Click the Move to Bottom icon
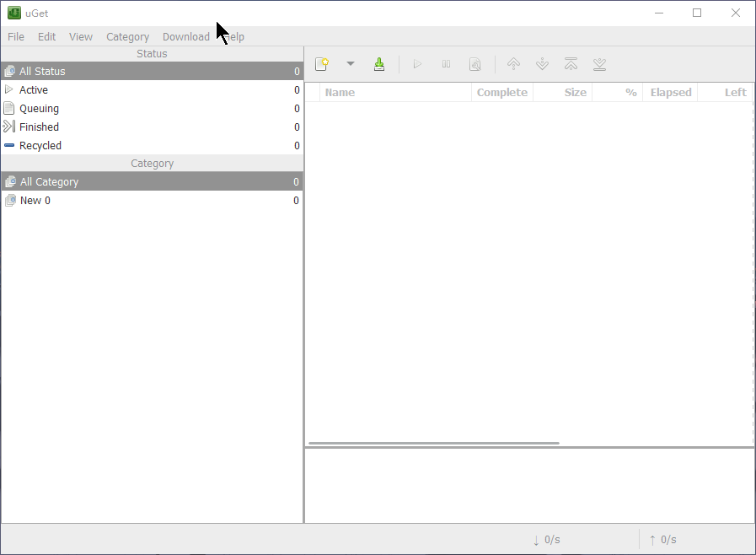This screenshot has width=756, height=555. tap(599, 64)
